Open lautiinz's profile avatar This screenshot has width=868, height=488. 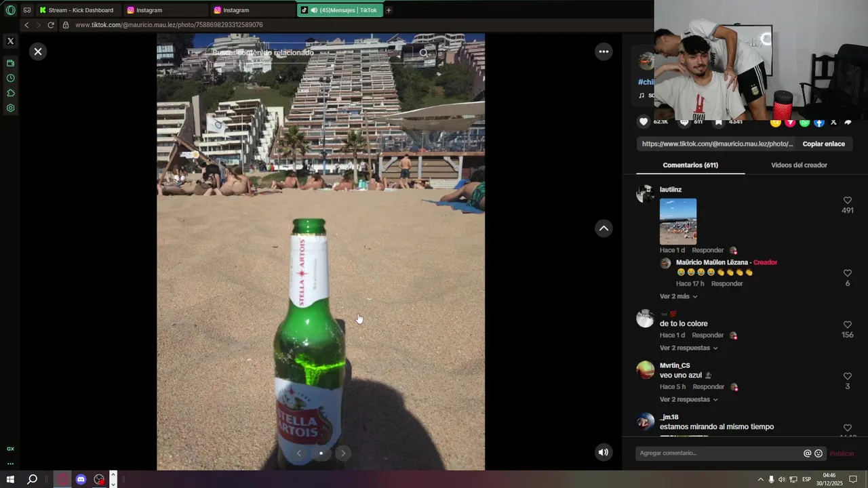pos(645,193)
